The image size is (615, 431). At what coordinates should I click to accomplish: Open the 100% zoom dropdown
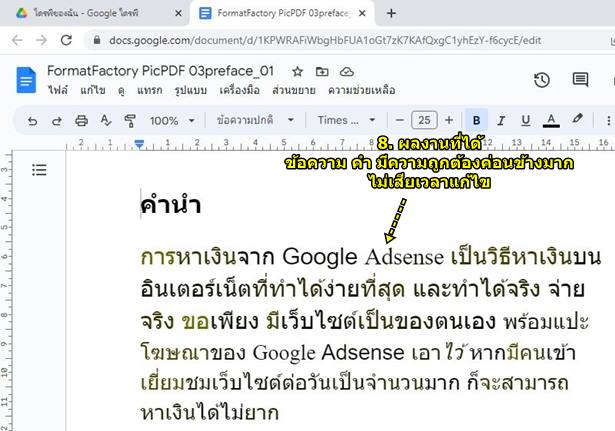coord(172,120)
